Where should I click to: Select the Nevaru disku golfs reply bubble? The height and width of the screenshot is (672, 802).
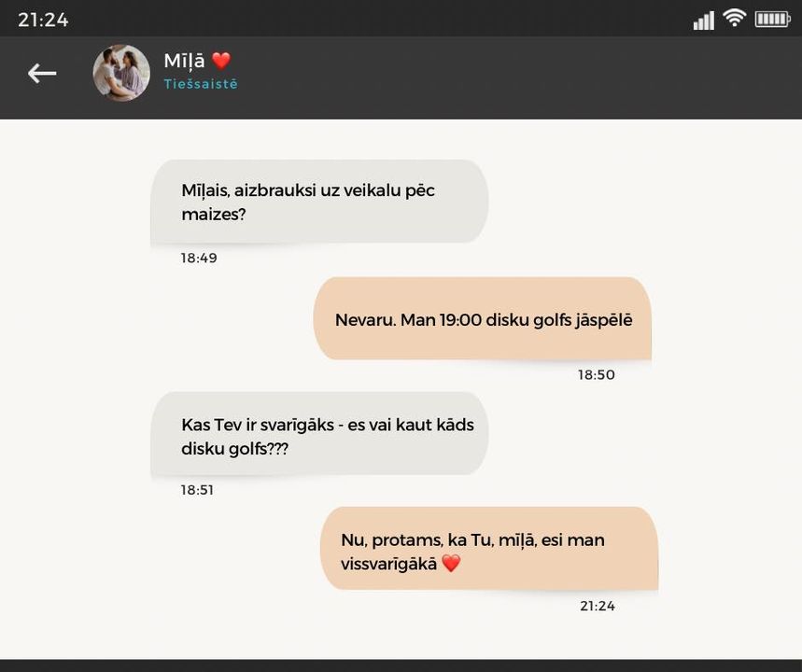click(483, 318)
